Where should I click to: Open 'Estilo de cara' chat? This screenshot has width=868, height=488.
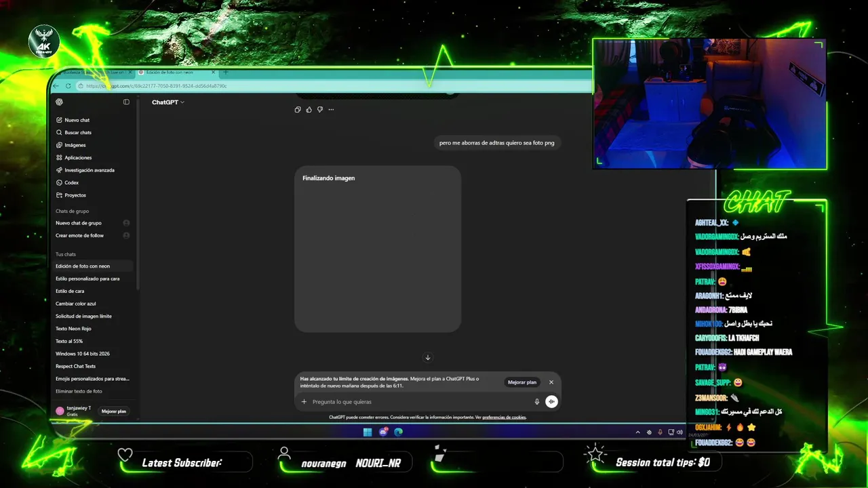coord(94,291)
